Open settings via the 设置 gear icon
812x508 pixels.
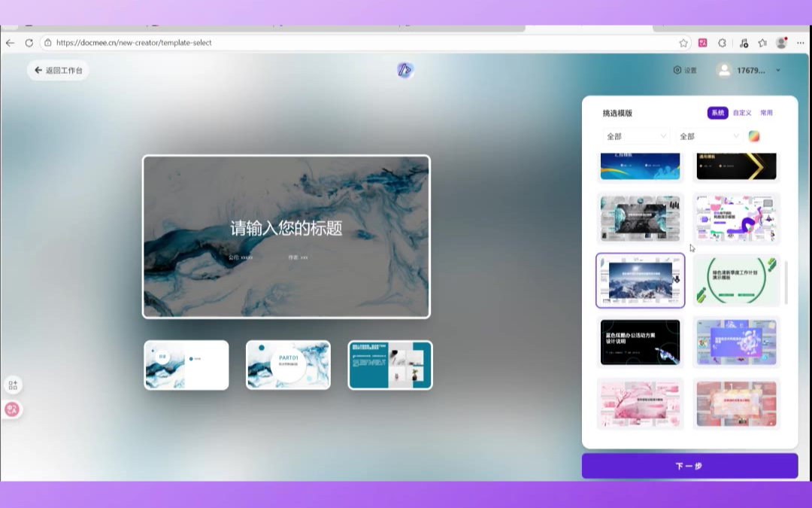coord(684,70)
